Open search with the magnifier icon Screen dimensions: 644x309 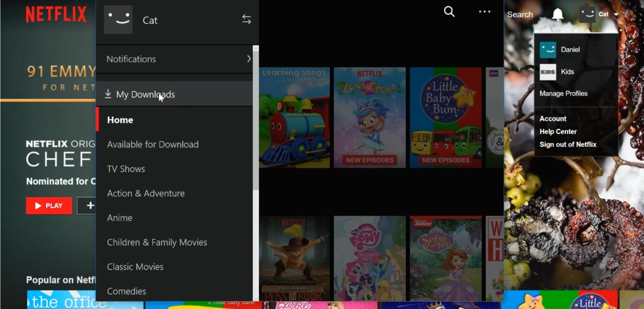coord(449,12)
